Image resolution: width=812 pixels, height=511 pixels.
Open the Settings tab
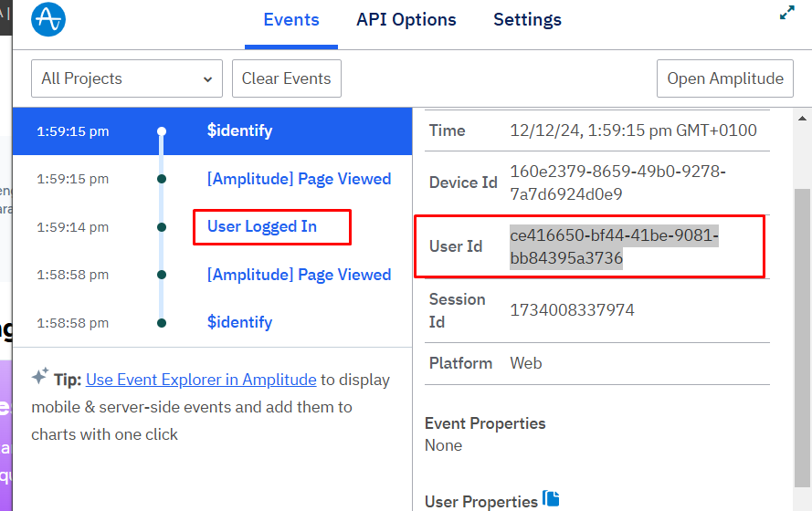click(527, 20)
